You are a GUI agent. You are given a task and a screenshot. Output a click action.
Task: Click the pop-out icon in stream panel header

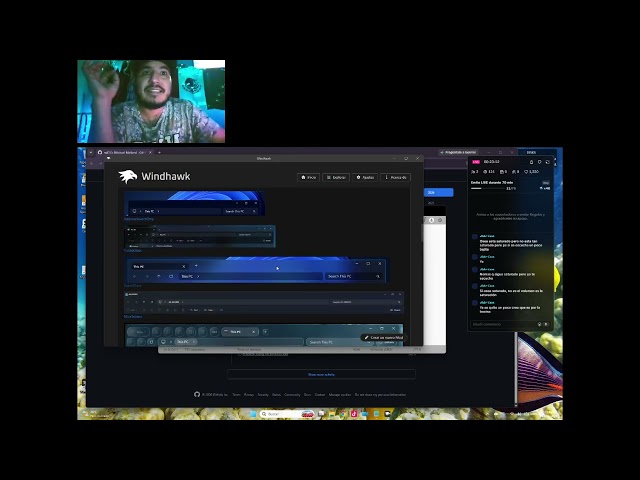coord(548,162)
